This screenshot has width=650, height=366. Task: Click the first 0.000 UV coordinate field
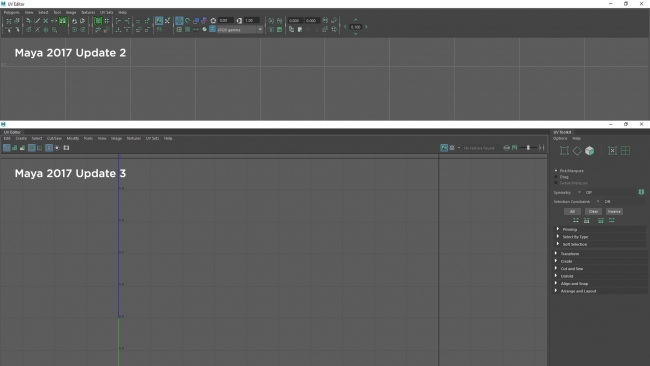tap(295, 20)
